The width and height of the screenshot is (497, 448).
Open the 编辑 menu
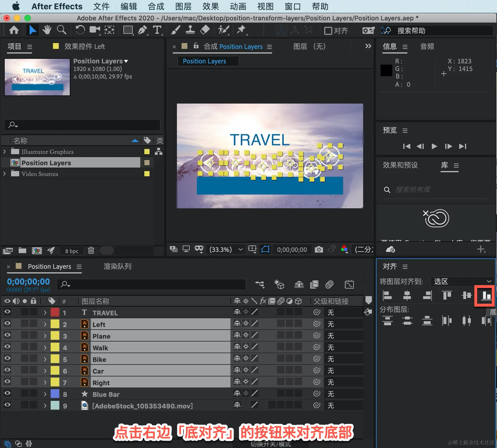point(129,6)
